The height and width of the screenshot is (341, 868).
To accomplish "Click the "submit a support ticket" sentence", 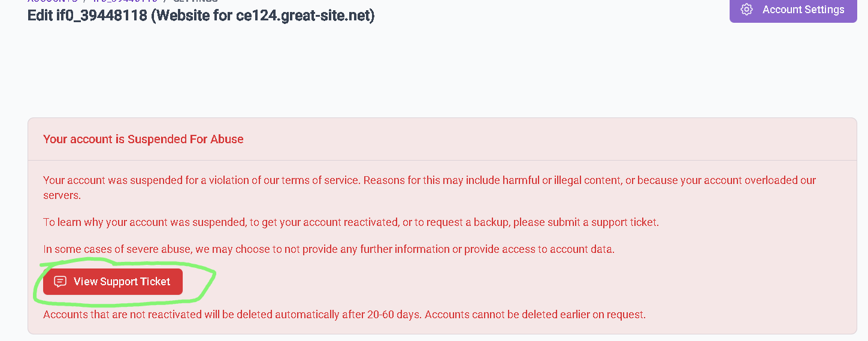I will click(351, 222).
